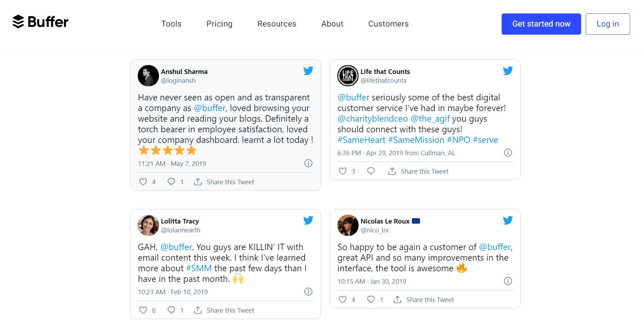Viewport: 644px width, 330px height.
Task: Click the Twitter bird on Anshul Sharma's tweet
Action: (x=308, y=70)
